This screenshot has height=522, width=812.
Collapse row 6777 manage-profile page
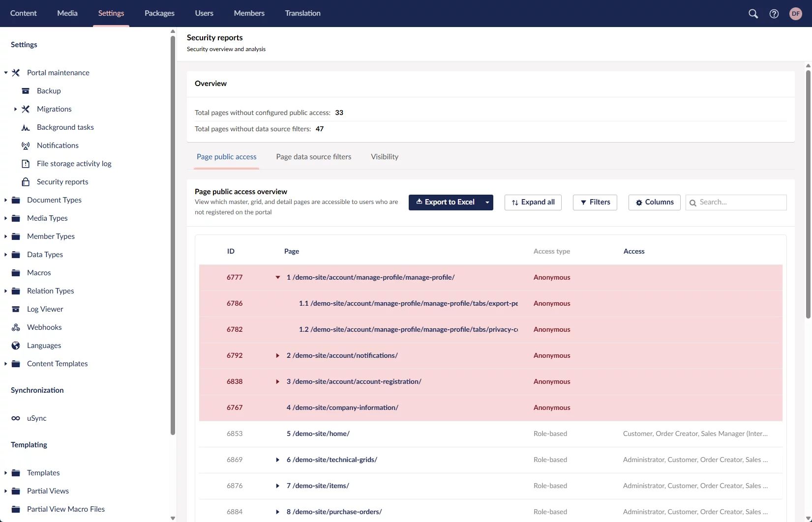click(278, 277)
